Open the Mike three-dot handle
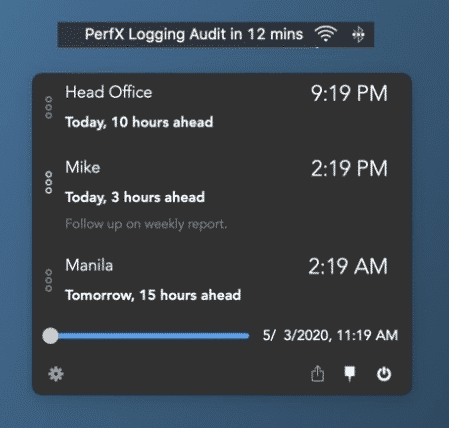449x428 pixels. coord(49,182)
